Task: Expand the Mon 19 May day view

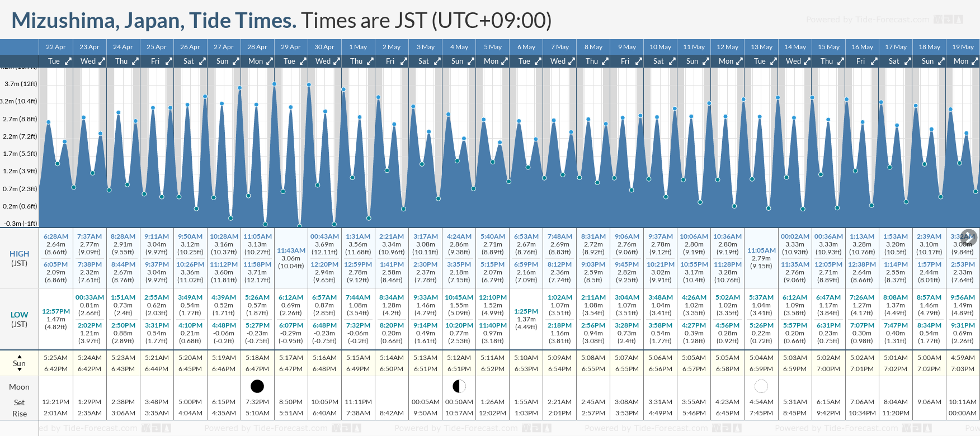Action: (975, 61)
